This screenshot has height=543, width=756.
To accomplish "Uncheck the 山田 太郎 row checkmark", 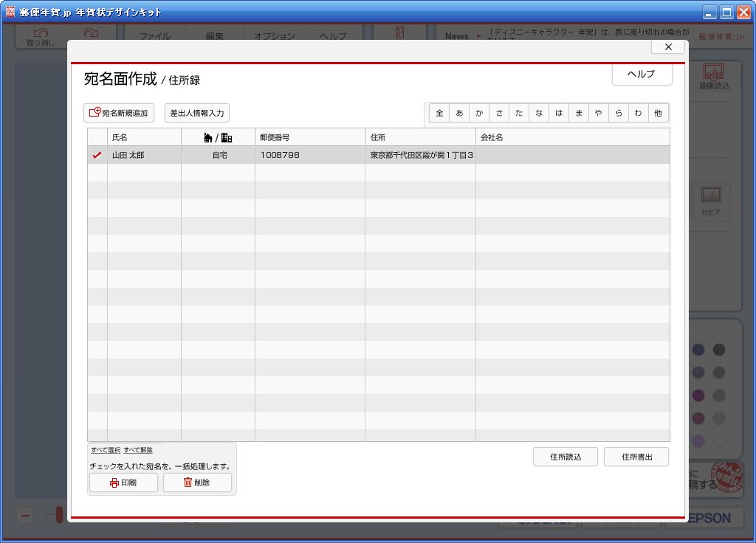I will [x=97, y=155].
